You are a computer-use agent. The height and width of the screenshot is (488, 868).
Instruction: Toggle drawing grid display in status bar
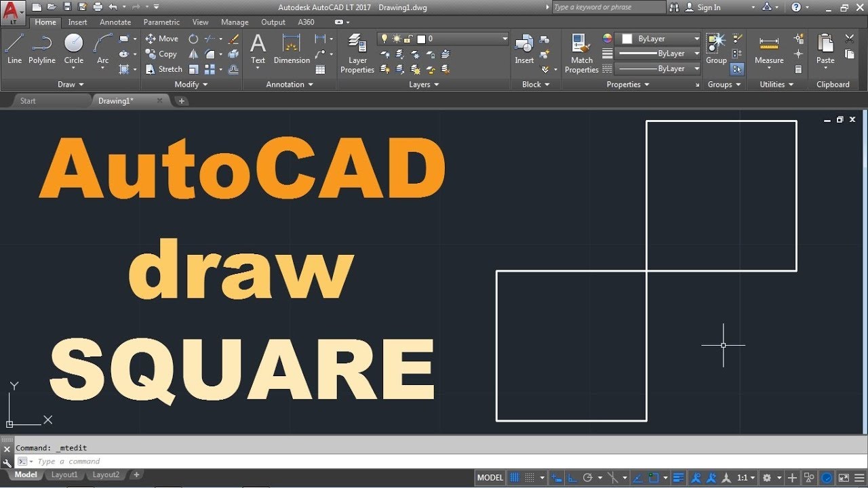pos(515,478)
